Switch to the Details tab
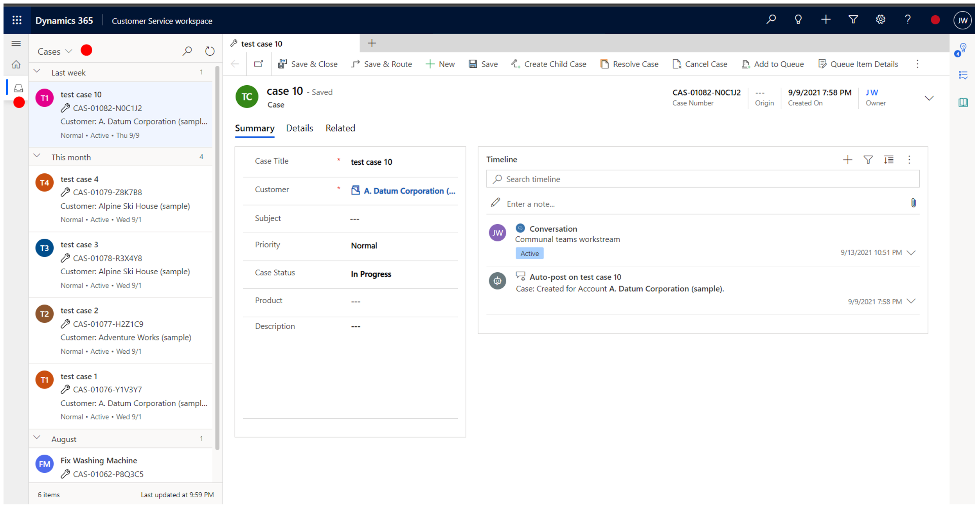This screenshot has width=980, height=511. (299, 128)
